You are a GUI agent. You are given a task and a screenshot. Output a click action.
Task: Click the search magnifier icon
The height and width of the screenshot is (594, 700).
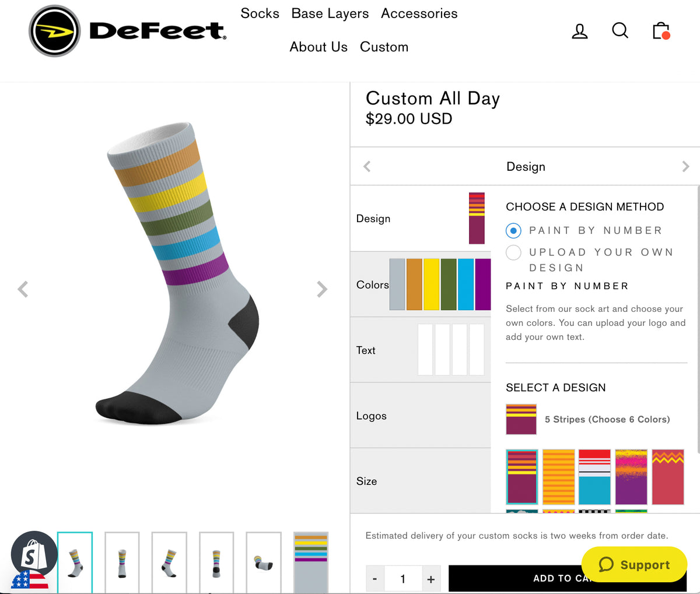[x=619, y=30]
